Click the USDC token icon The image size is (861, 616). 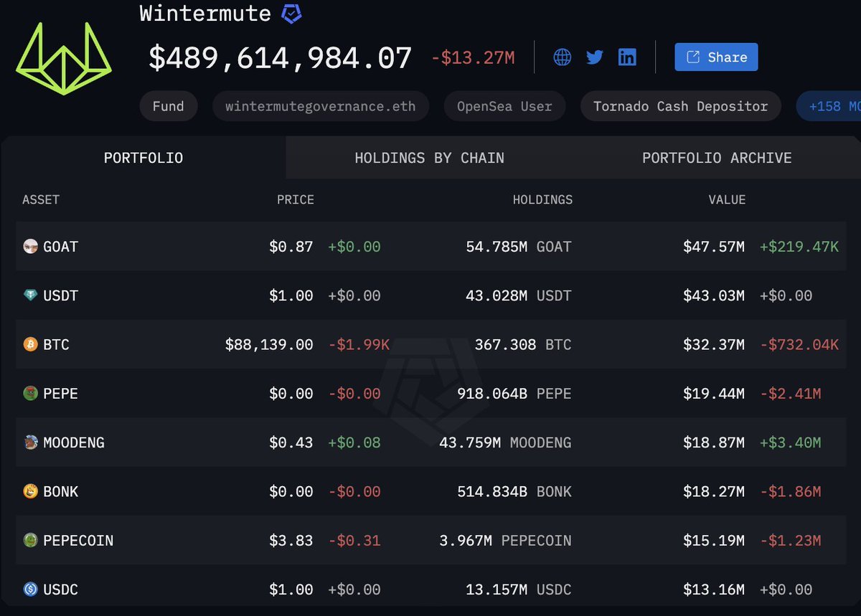click(x=30, y=589)
